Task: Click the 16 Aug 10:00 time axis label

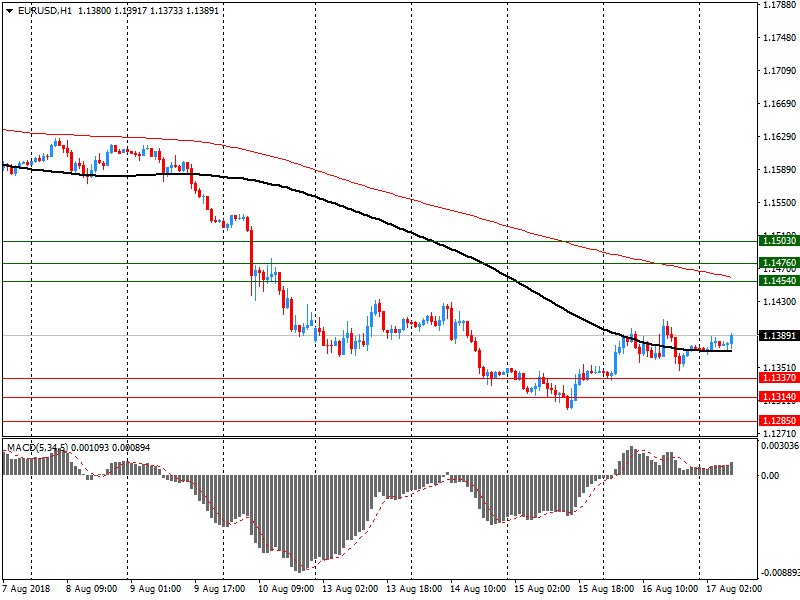Action: tap(670, 589)
